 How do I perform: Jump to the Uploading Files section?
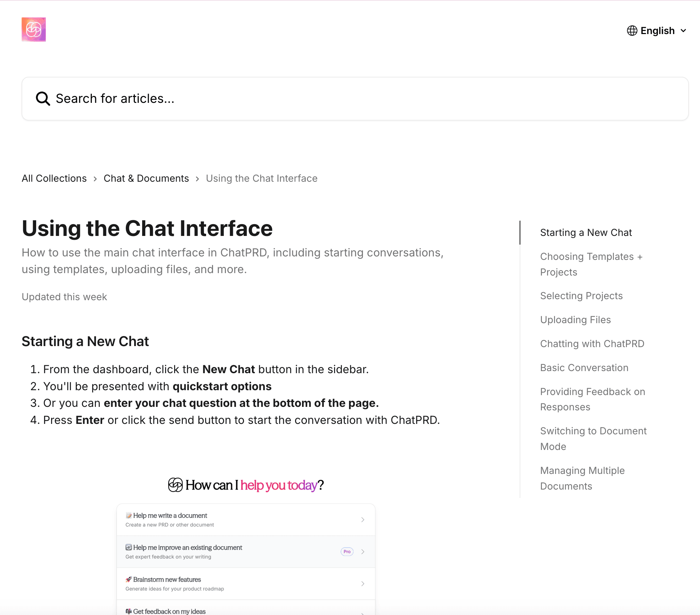(x=575, y=320)
